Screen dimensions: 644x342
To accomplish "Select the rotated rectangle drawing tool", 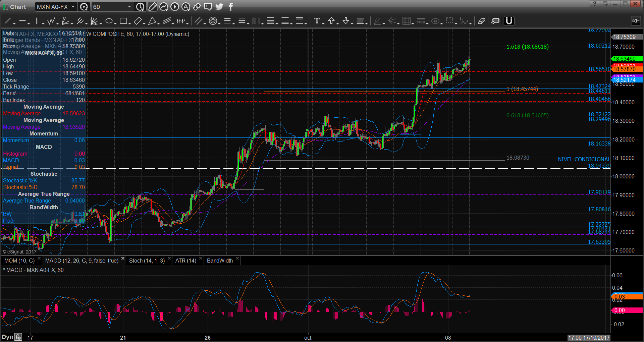I will [x=138, y=21].
